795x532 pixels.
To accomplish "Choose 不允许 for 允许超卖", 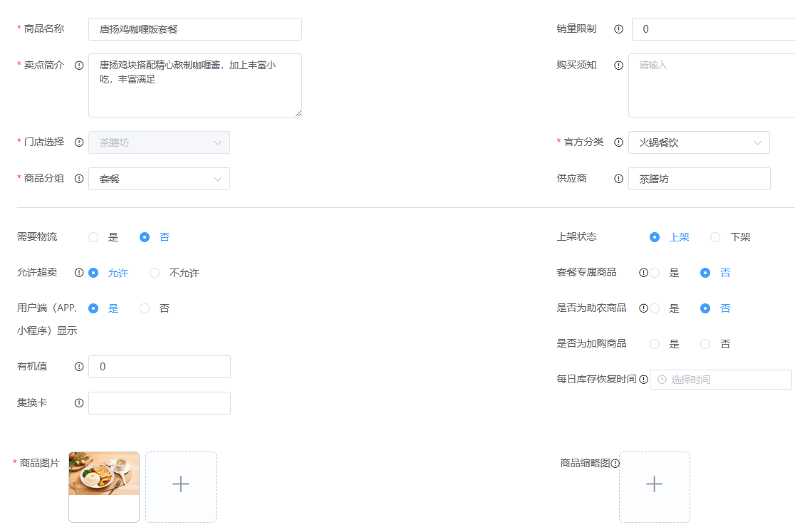I will 155,273.
